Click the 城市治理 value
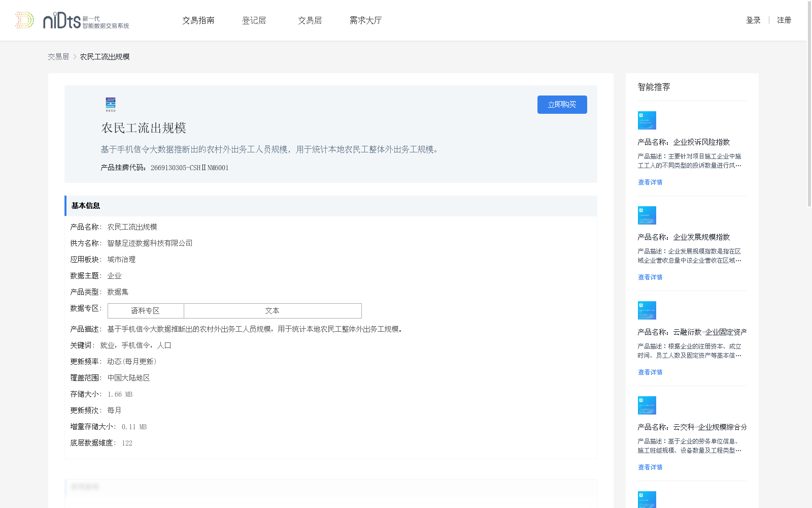Screen dimensions: 812x508 coord(121,260)
